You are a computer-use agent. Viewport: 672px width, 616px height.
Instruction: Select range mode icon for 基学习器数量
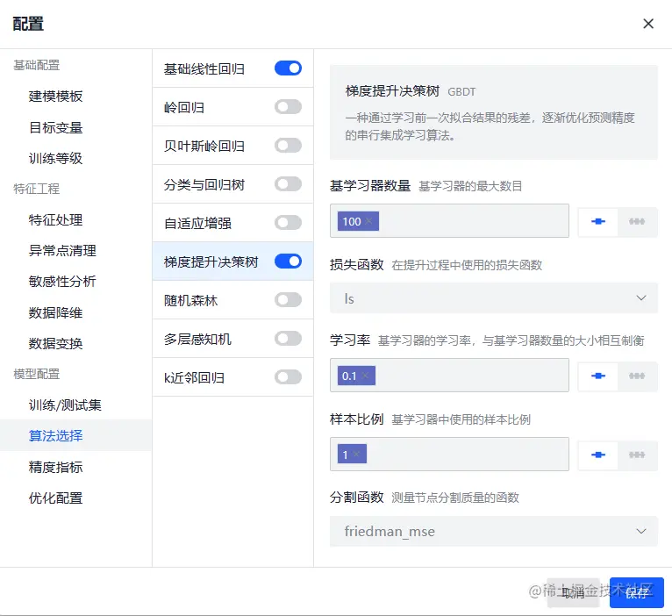click(x=637, y=222)
